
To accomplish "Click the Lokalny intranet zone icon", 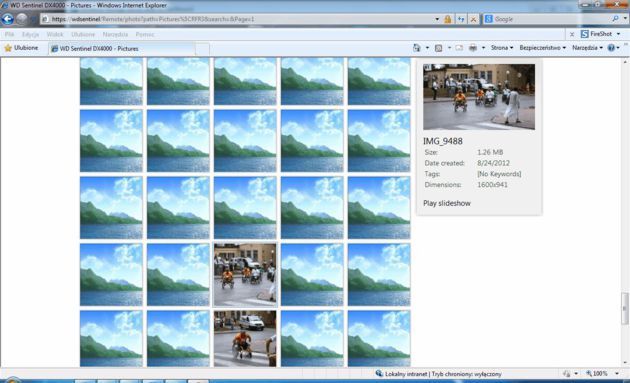I will click(378, 374).
